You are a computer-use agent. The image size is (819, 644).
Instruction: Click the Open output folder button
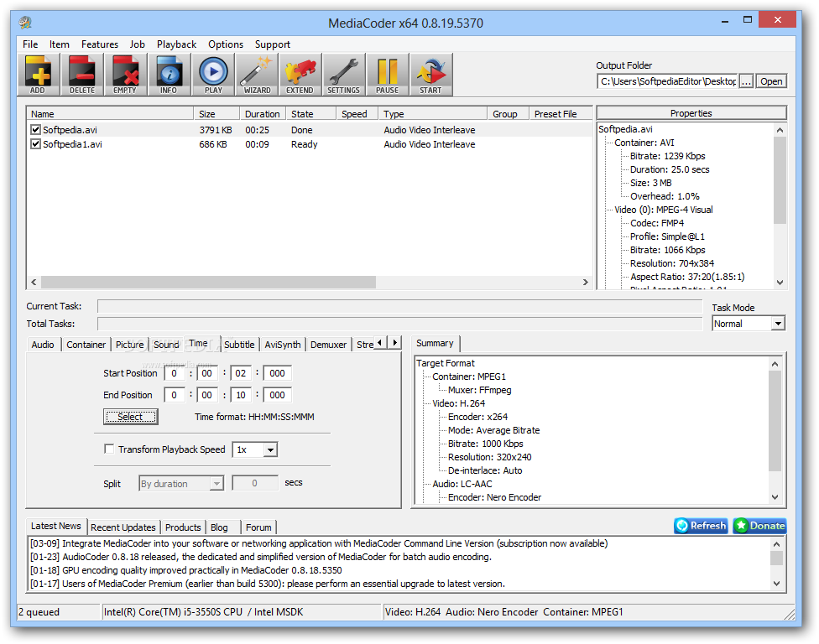771,80
